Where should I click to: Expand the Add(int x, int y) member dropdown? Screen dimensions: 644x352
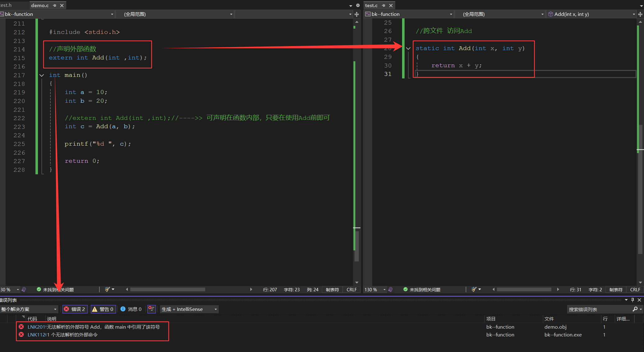click(634, 14)
